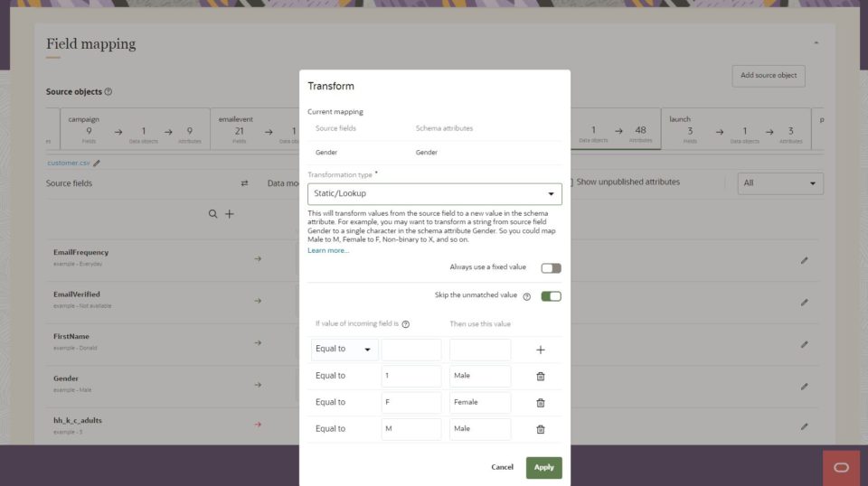Click search icon under Source fields

(213, 214)
